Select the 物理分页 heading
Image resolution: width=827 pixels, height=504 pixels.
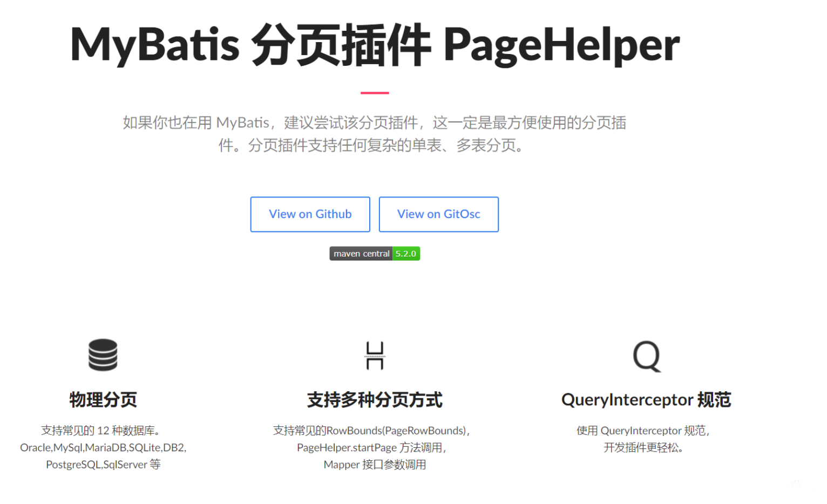click(x=103, y=400)
